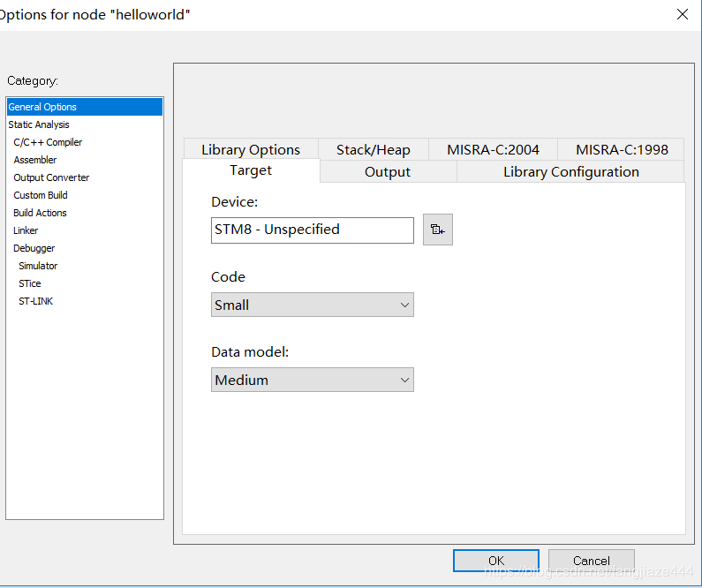Viewport: 702px width, 588px height.
Task: Expand the Data model dropdown
Action: click(x=312, y=380)
